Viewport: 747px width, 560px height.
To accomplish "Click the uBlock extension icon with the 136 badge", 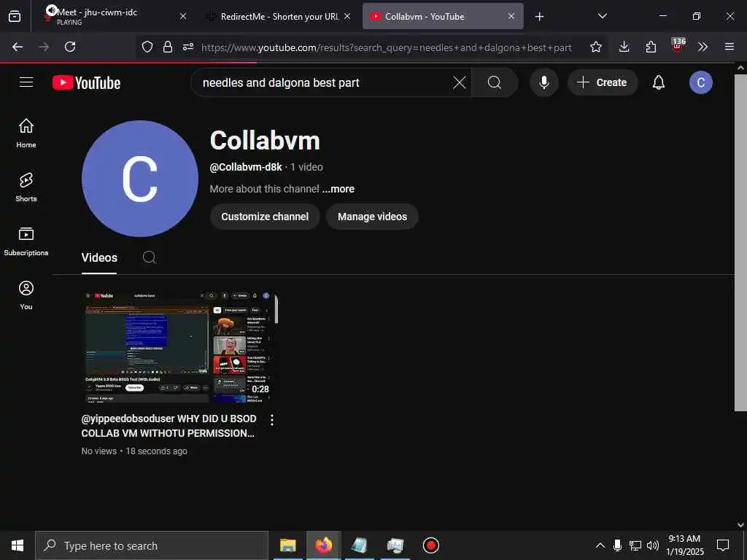I will click(x=678, y=45).
